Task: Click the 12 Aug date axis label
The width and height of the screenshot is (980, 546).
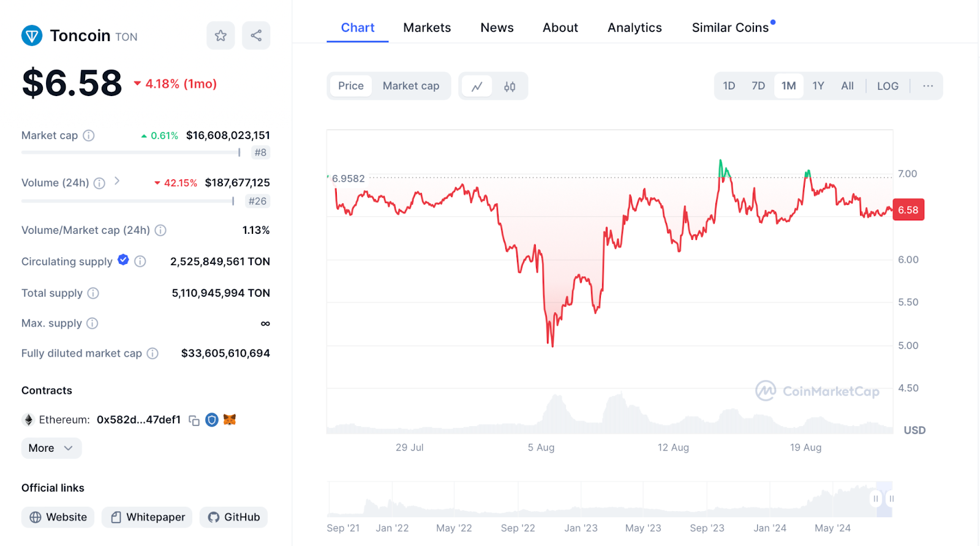Action: pos(673,447)
